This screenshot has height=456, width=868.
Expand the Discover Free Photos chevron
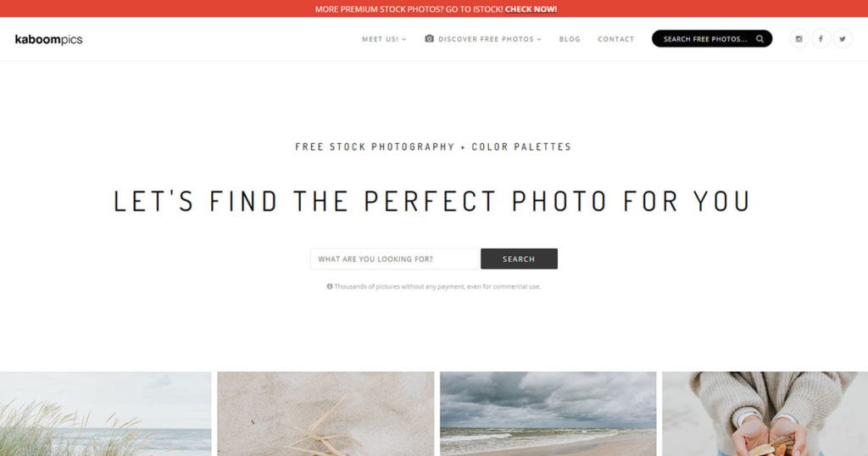point(539,39)
